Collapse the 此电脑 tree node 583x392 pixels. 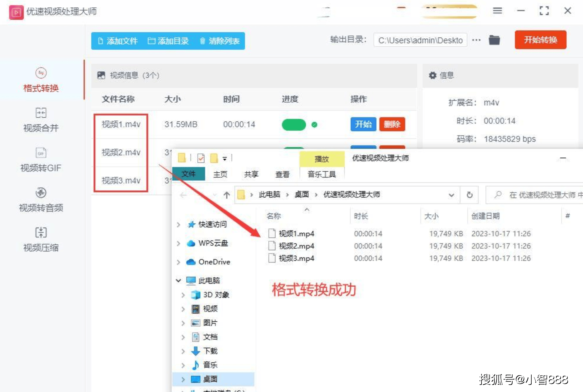[178, 280]
